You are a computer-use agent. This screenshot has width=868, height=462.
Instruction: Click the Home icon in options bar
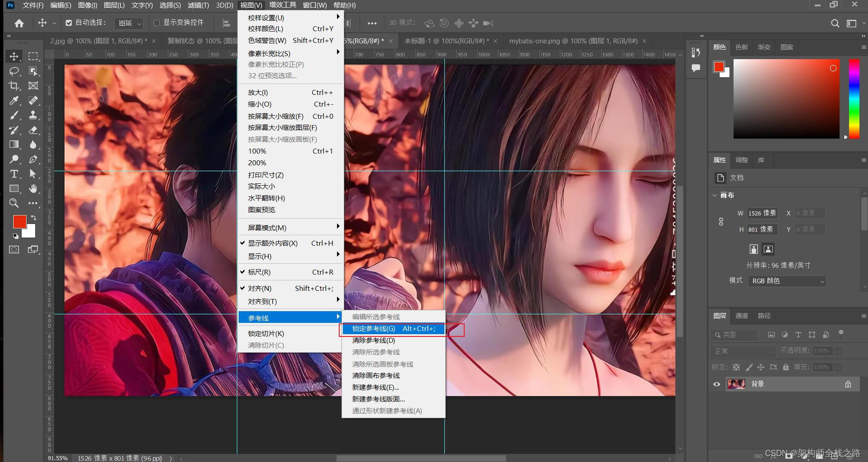pos(19,23)
